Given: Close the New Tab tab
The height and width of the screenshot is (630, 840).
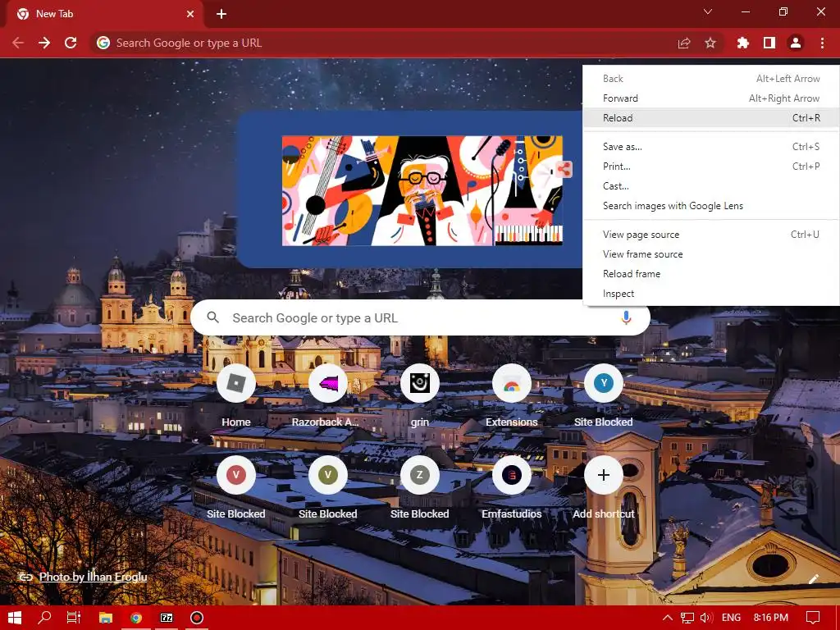Looking at the screenshot, I should click(190, 14).
